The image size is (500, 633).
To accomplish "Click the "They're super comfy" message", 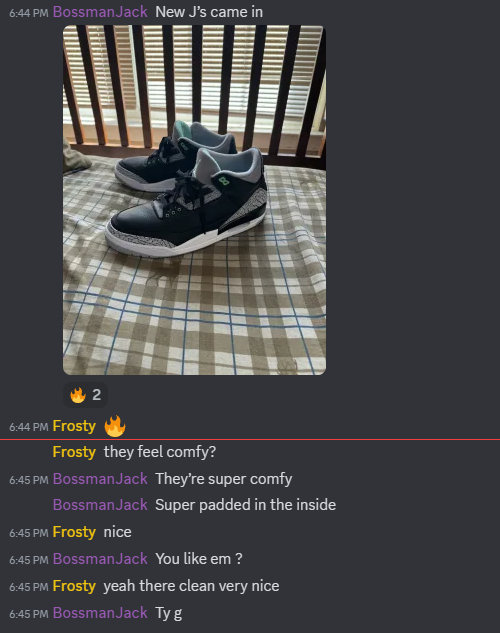I will tap(224, 479).
